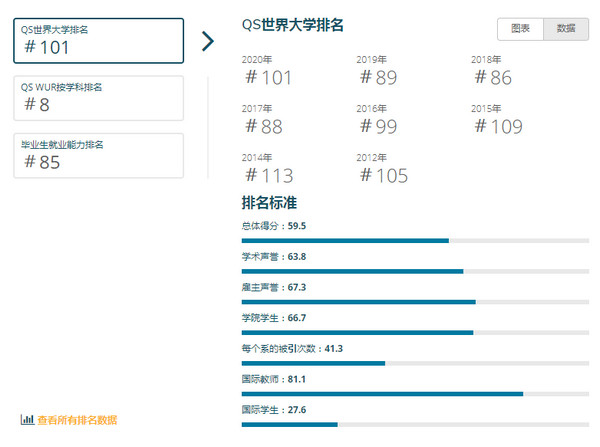This screenshot has height=447, width=600.
Task: Click the 2017年 ranking value #88
Action: 264,127
